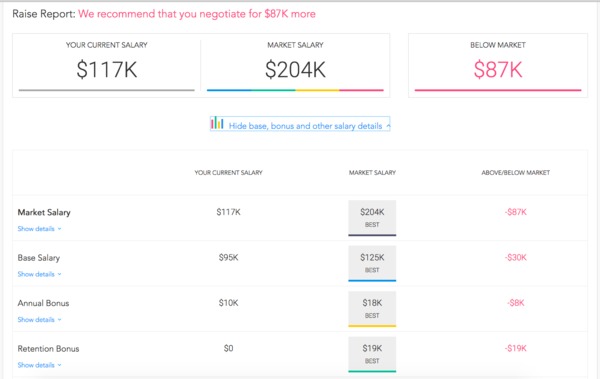Expand Show details under Market Salary
Image resolution: width=600 pixels, height=379 pixels.
point(39,229)
